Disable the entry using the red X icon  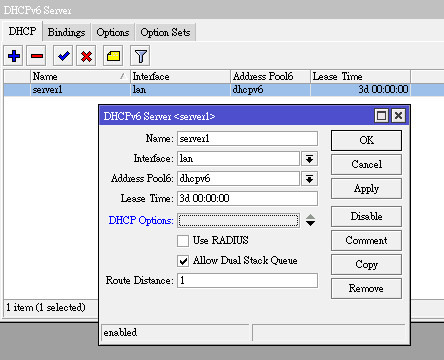(x=86, y=56)
